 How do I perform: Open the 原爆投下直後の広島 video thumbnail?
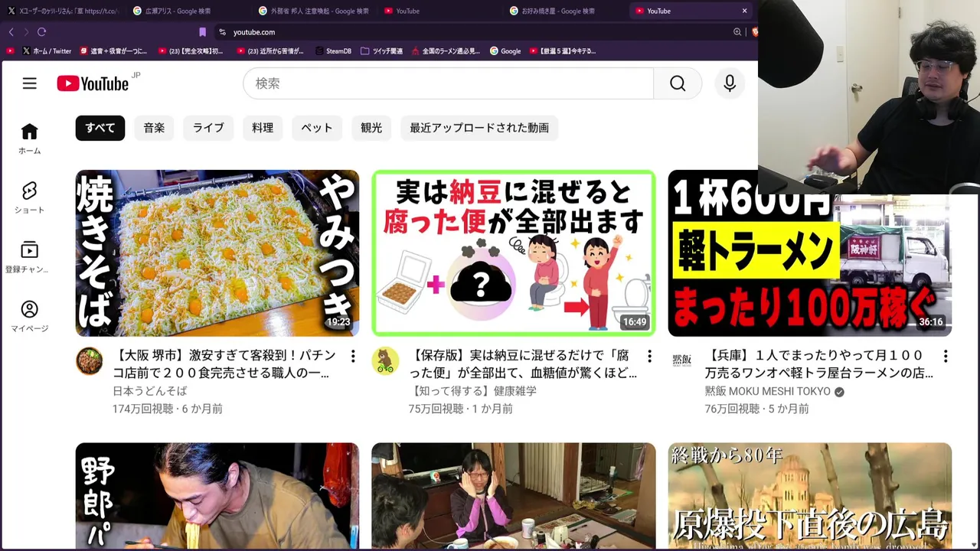(x=810, y=496)
